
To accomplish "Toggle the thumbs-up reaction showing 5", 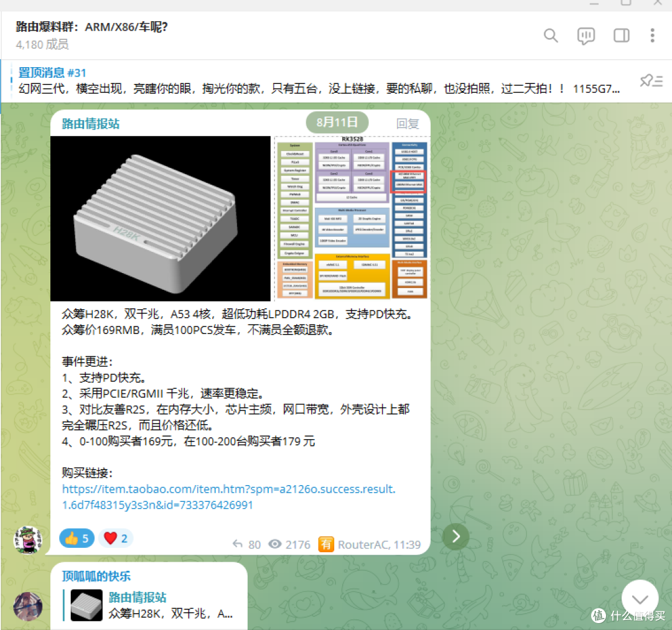I will point(76,537).
